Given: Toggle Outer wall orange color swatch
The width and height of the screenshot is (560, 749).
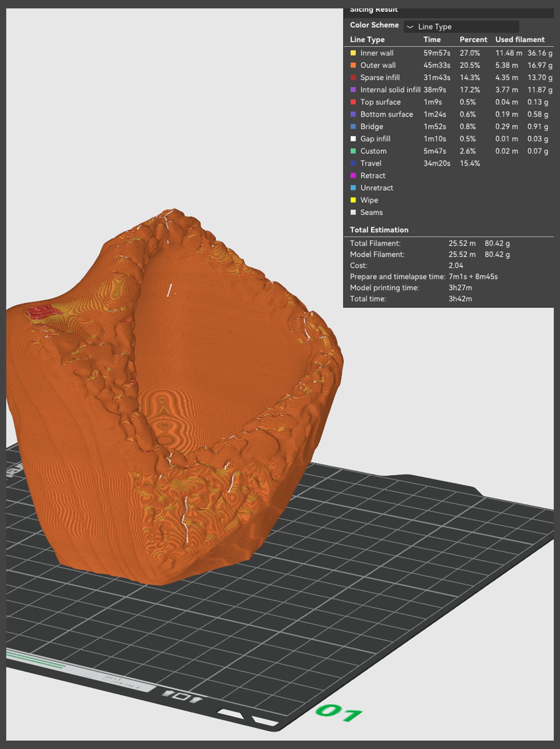Looking at the screenshot, I should coord(353,65).
